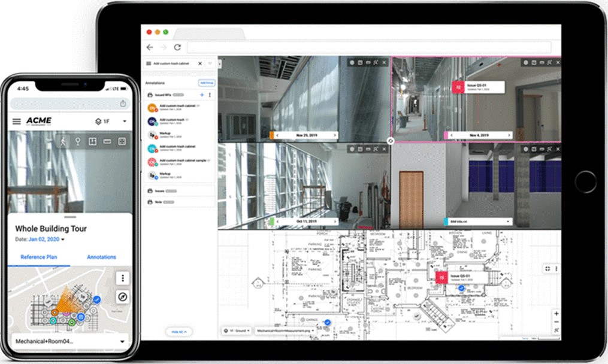The image size is (608, 364).
Task: Zoom in on the floor plan
Action: [556, 314]
